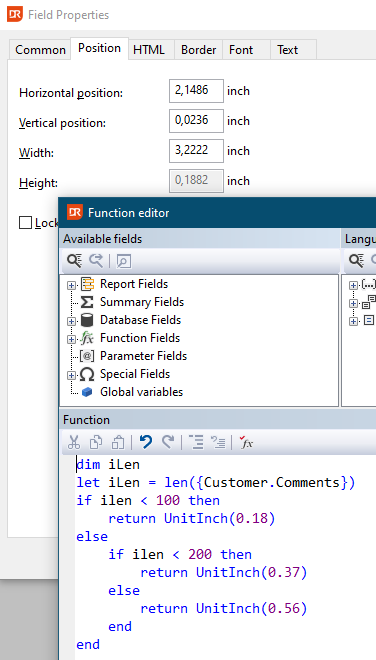Expand the Database Fields node

pos(72,322)
